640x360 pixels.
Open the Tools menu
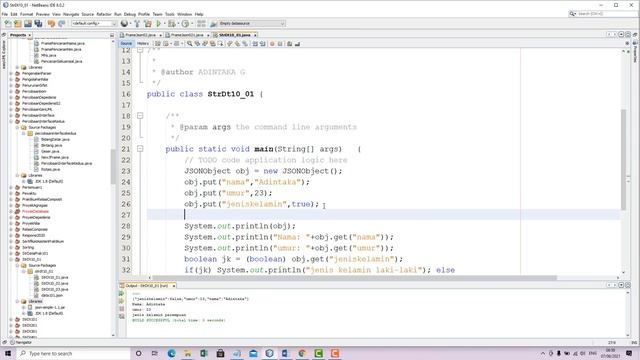170,14
